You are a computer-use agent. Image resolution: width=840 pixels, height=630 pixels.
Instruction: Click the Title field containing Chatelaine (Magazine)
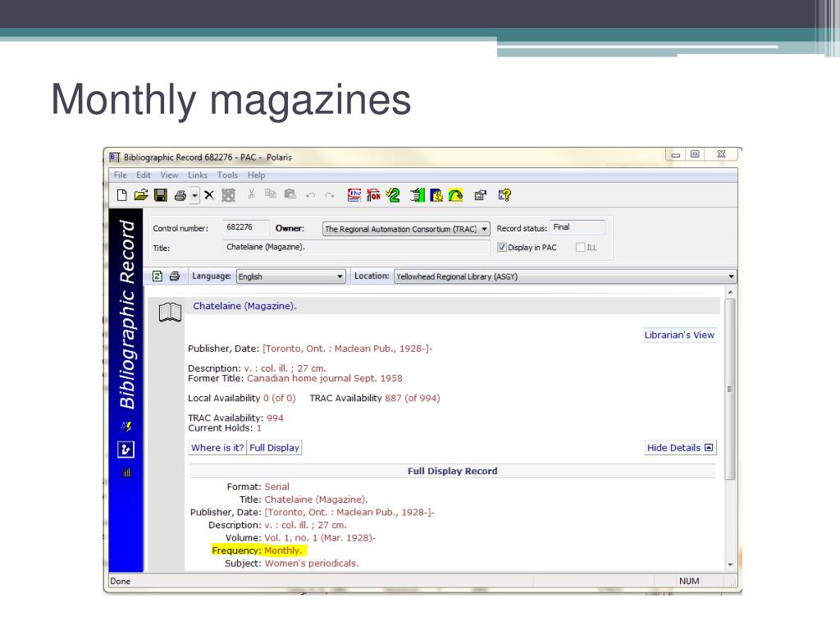[x=356, y=247]
